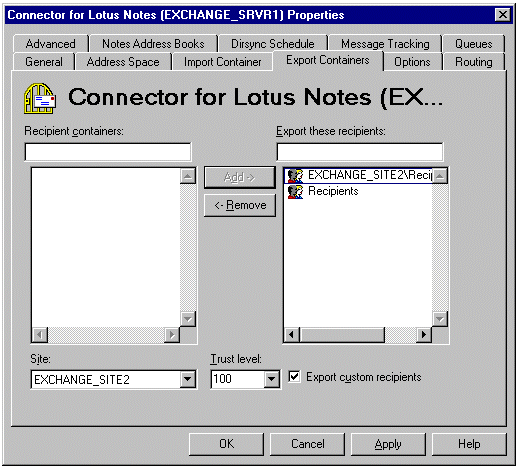Viewport: 519px width, 467px height.
Task: Click the Remove button
Action: [240, 205]
